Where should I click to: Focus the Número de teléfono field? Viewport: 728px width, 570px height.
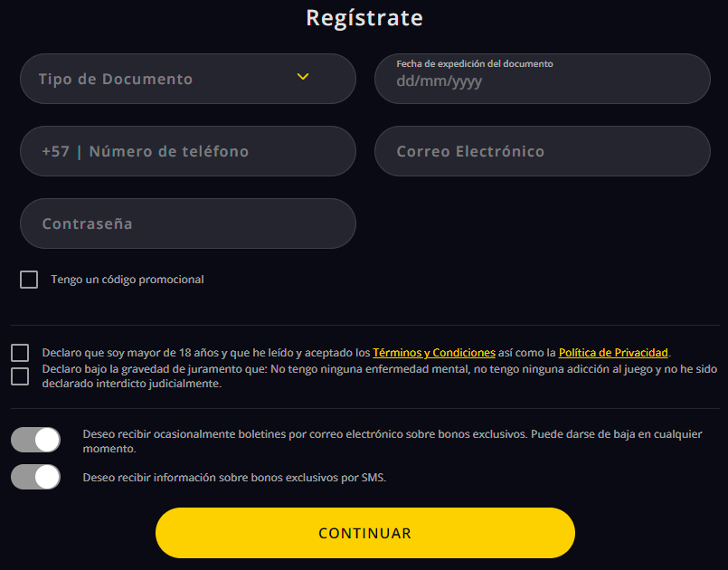pos(208,151)
